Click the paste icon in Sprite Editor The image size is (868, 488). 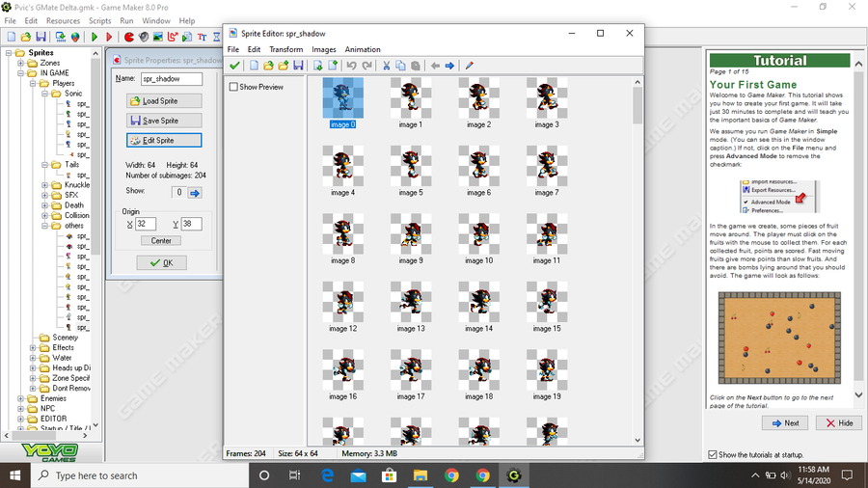[415, 66]
